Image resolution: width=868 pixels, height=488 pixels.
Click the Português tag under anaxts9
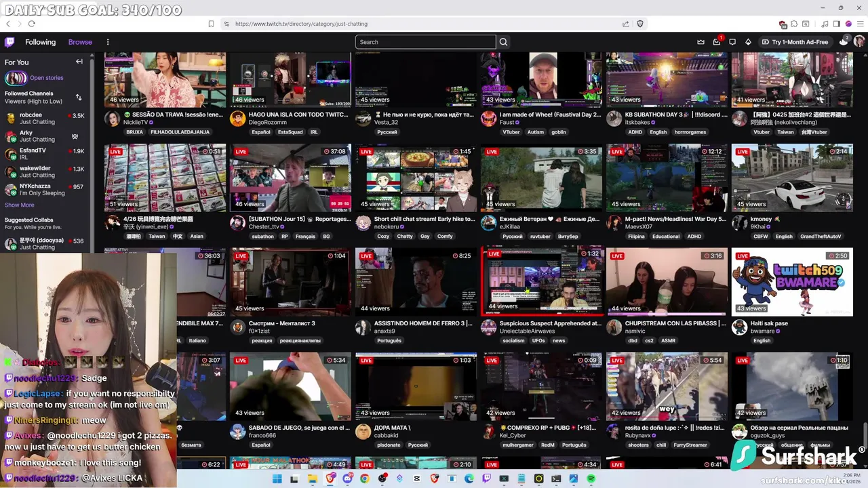click(389, 341)
